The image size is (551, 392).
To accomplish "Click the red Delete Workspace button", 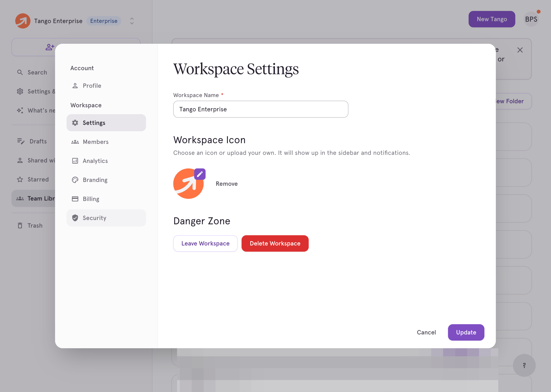I will (x=275, y=243).
